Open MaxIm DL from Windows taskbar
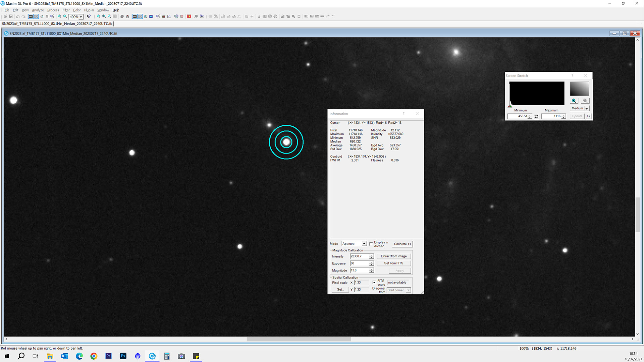This screenshot has width=644, height=362. coord(152,356)
